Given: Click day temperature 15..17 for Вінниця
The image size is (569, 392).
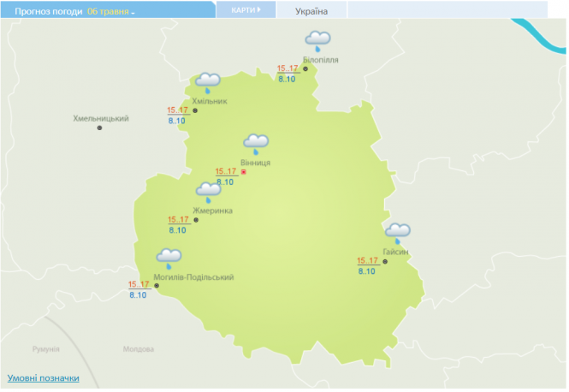Looking at the screenshot, I should click(225, 171).
